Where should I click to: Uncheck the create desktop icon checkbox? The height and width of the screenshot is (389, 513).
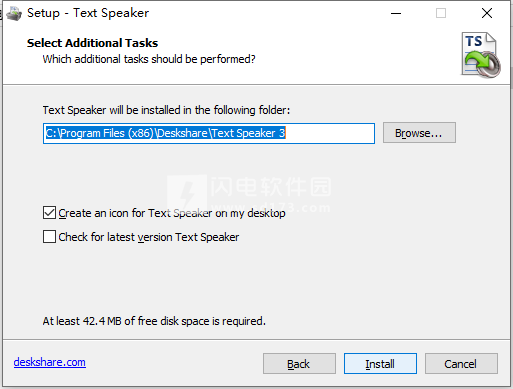coord(49,213)
